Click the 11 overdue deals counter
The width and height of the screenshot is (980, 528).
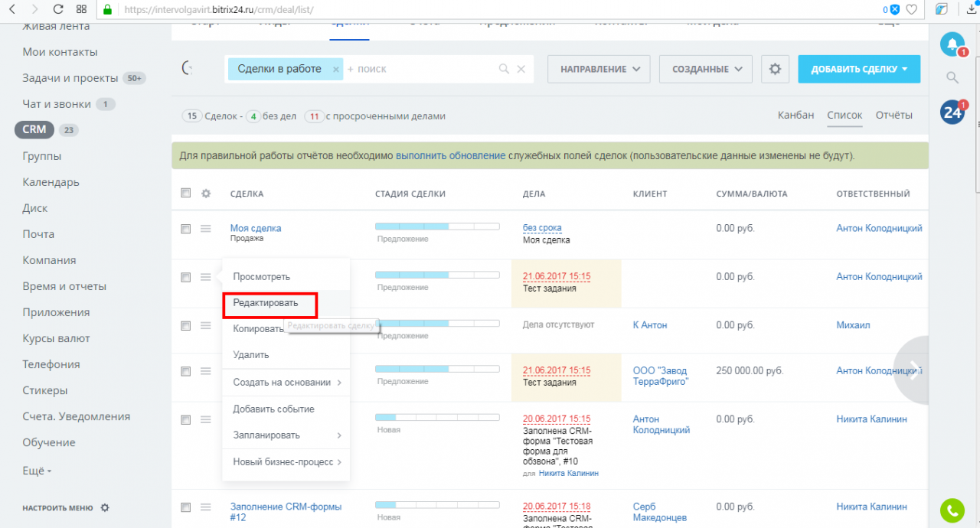click(314, 116)
